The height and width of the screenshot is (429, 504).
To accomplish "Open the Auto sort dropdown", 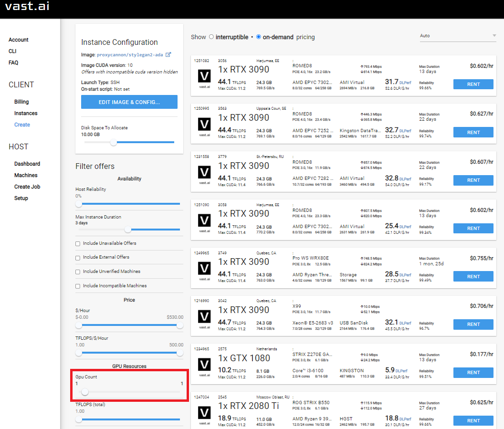I will pyautogui.click(x=458, y=36).
